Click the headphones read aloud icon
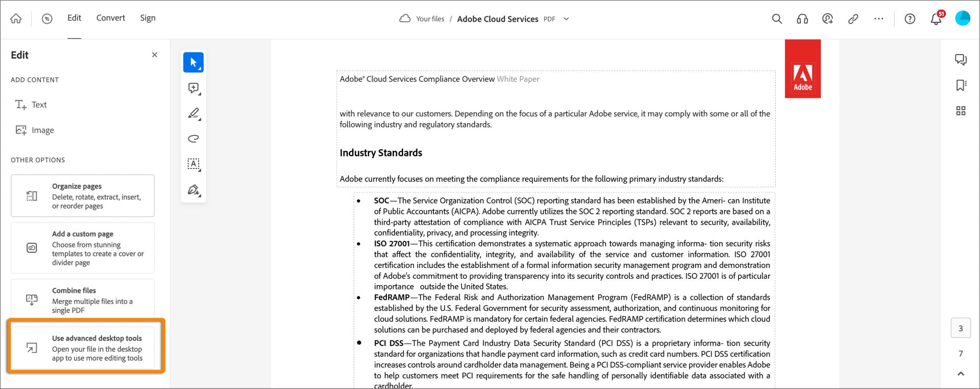This screenshot has height=389, width=980. click(x=802, y=19)
